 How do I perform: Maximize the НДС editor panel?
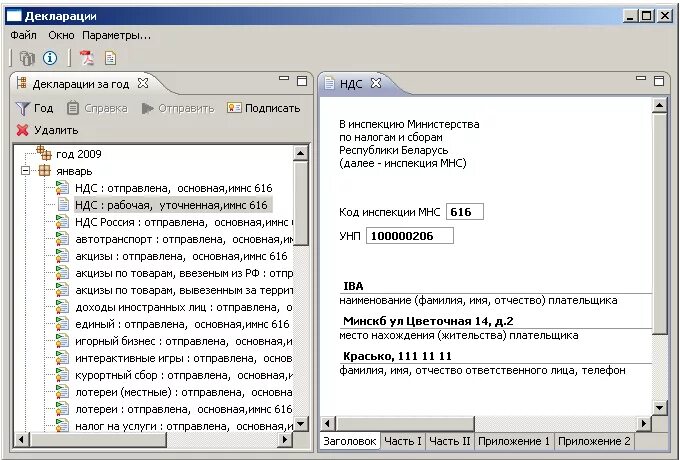click(x=659, y=81)
